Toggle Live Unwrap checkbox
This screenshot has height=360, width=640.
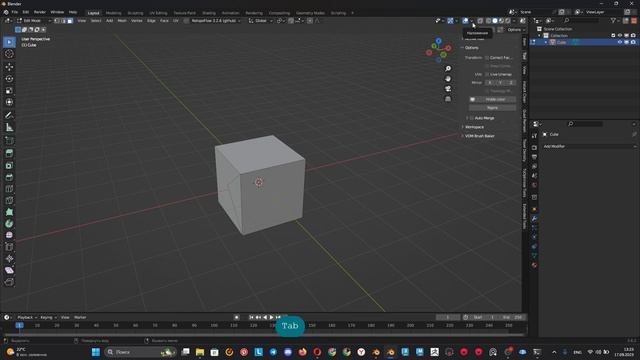(487, 74)
